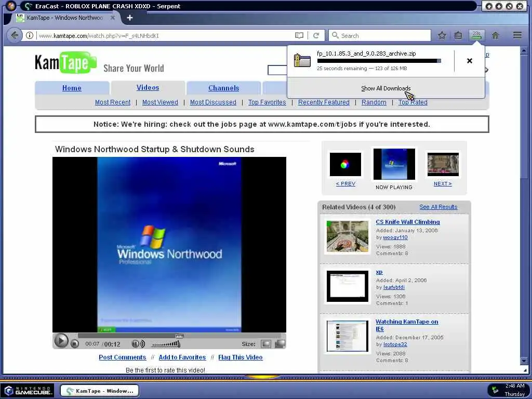
Task: Click the downloads toolbar icon
Action: pos(477,35)
